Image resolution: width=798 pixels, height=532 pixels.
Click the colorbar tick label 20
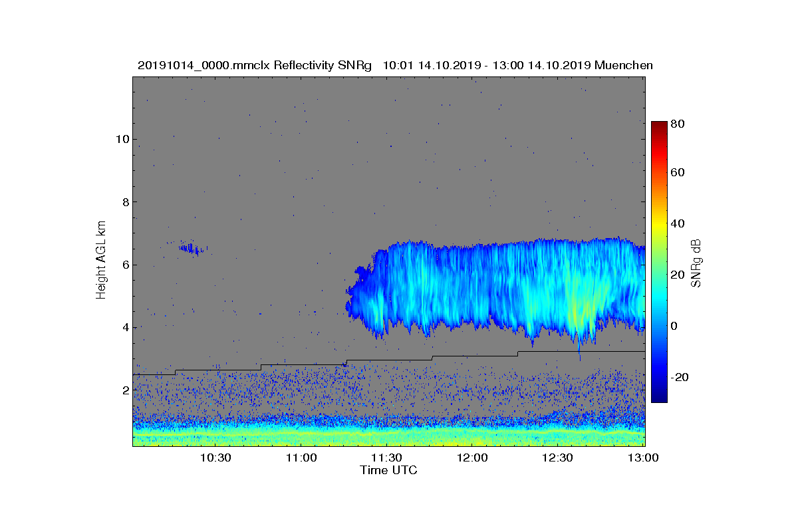(x=678, y=275)
